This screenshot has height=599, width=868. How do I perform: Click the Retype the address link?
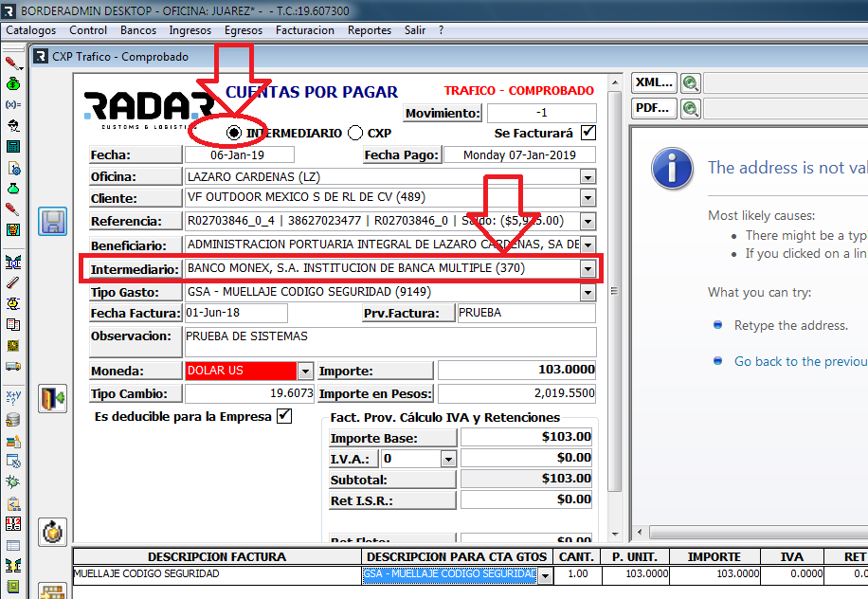(791, 325)
